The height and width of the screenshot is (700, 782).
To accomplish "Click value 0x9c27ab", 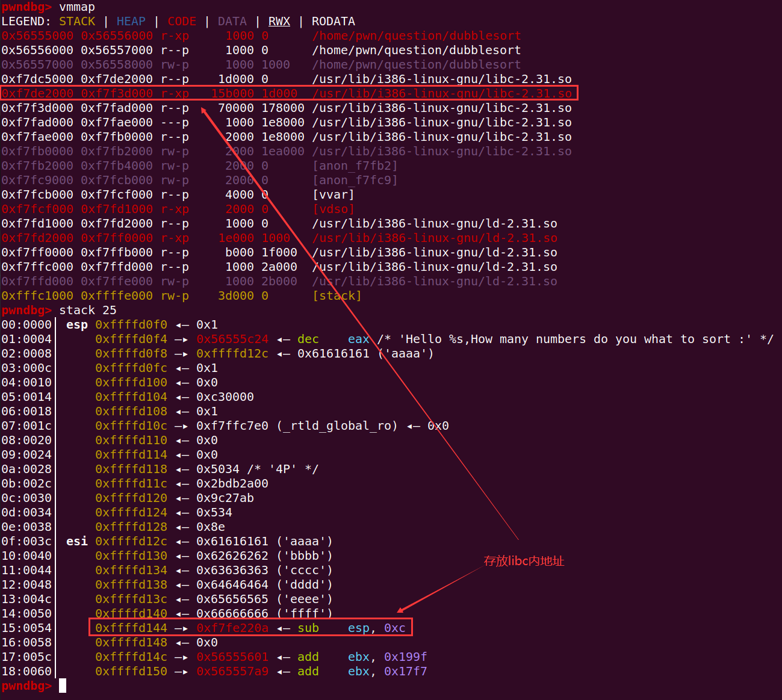I will pyautogui.click(x=225, y=498).
